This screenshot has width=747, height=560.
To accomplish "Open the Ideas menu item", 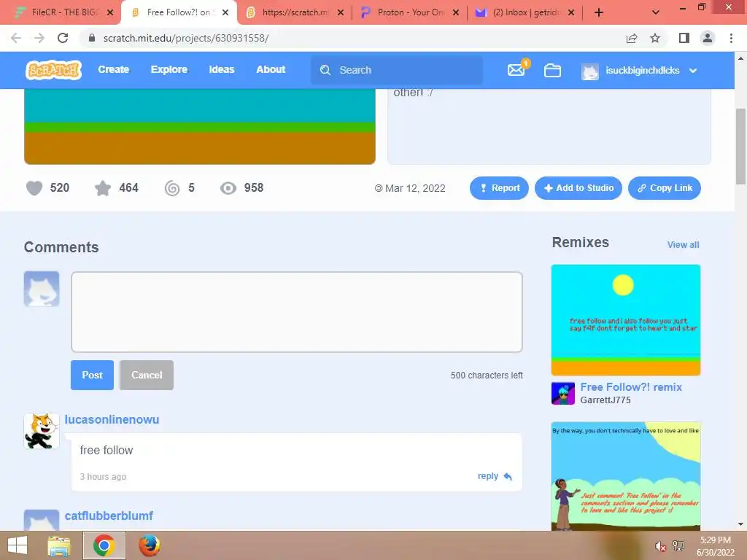I will click(x=222, y=69).
